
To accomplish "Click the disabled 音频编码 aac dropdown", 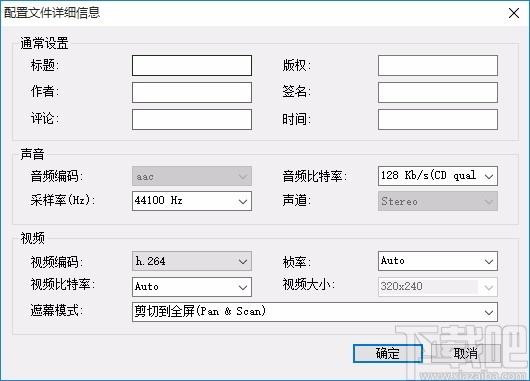I will [192, 176].
